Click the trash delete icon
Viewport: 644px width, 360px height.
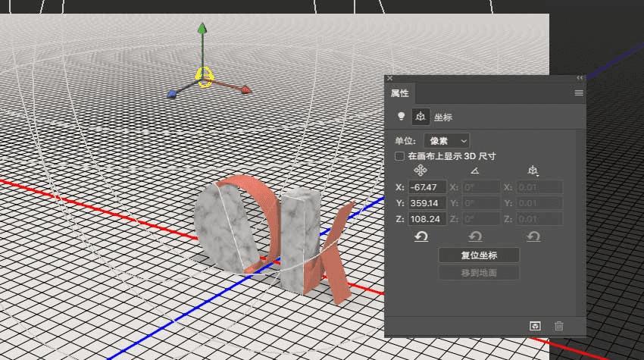pos(559,327)
